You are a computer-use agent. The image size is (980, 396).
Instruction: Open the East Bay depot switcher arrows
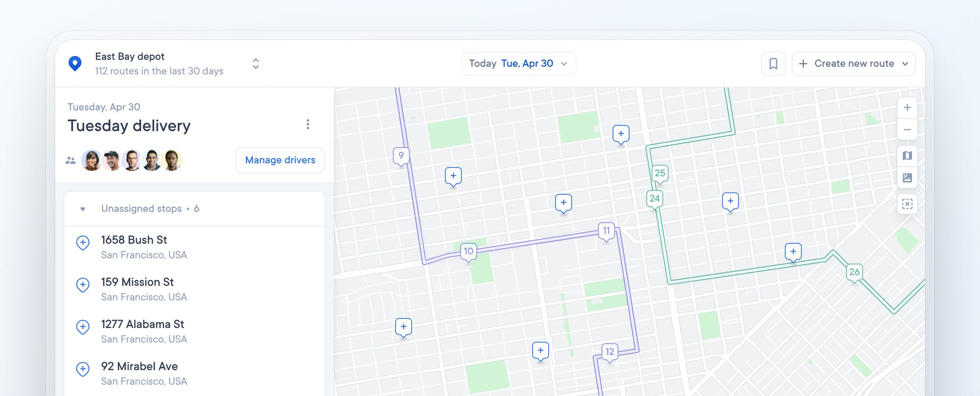point(256,64)
